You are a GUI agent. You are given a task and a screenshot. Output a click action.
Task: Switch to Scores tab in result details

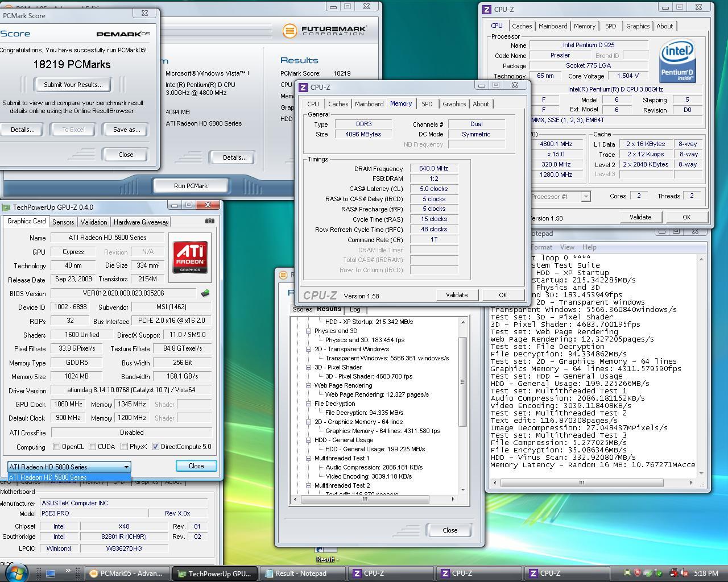(x=302, y=310)
